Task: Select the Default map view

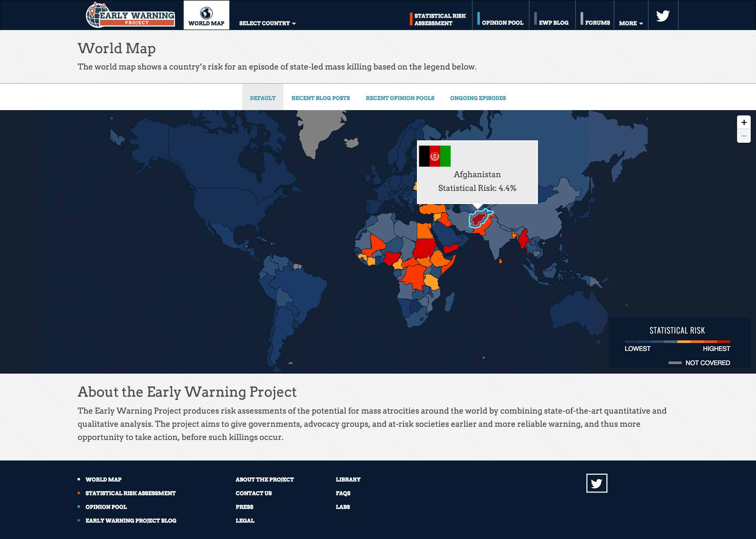Action: (262, 98)
